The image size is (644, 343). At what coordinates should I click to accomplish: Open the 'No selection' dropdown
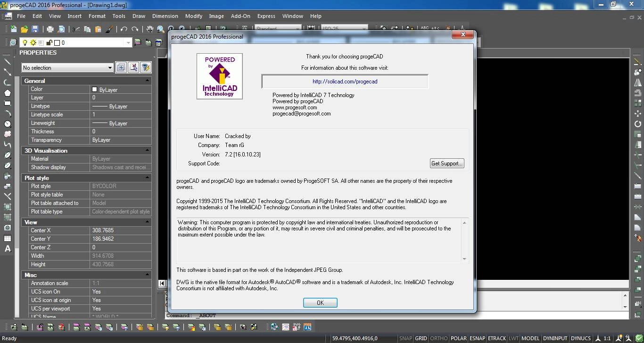coord(67,67)
